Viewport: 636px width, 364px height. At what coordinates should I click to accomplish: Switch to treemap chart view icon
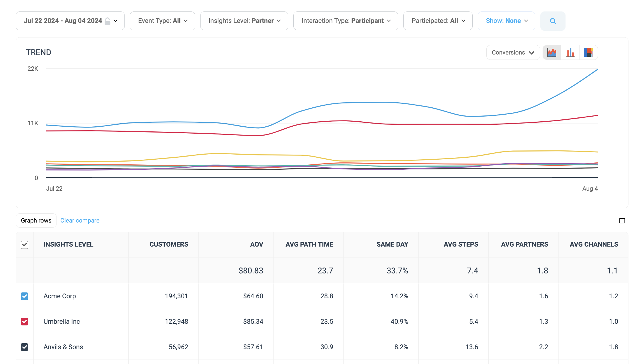coord(588,53)
